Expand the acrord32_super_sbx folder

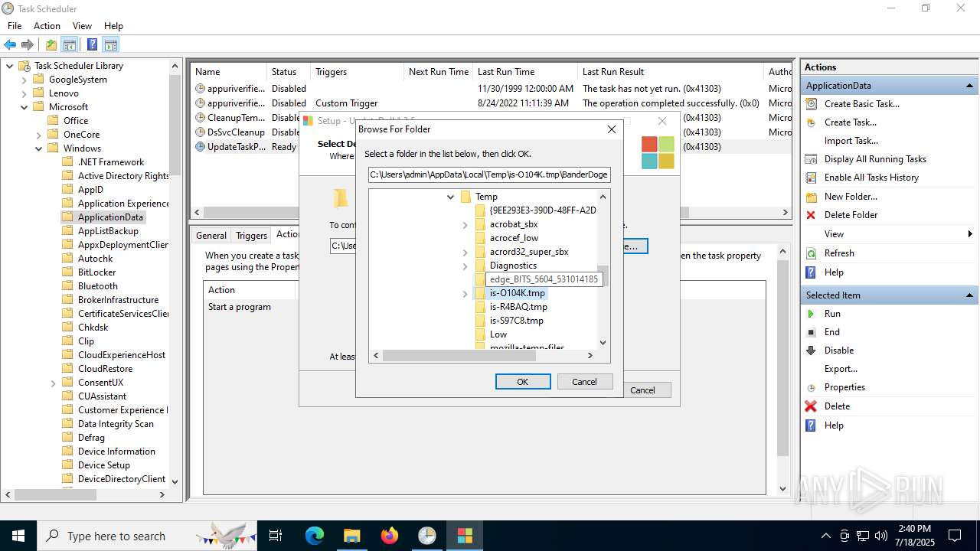click(x=465, y=253)
